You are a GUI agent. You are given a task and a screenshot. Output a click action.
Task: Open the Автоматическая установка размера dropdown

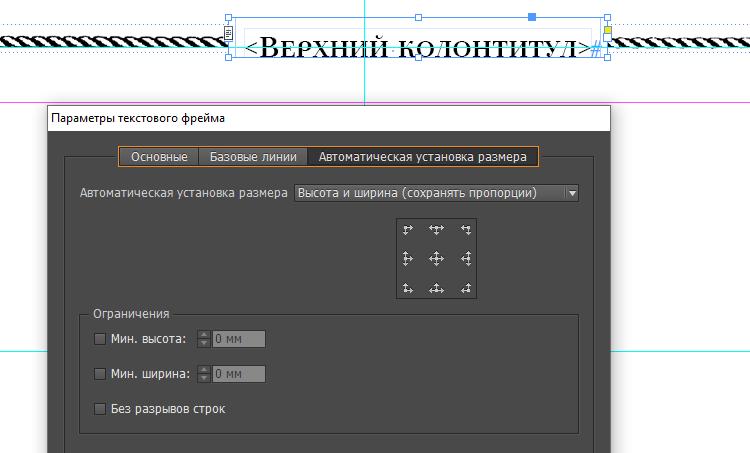(x=436, y=193)
